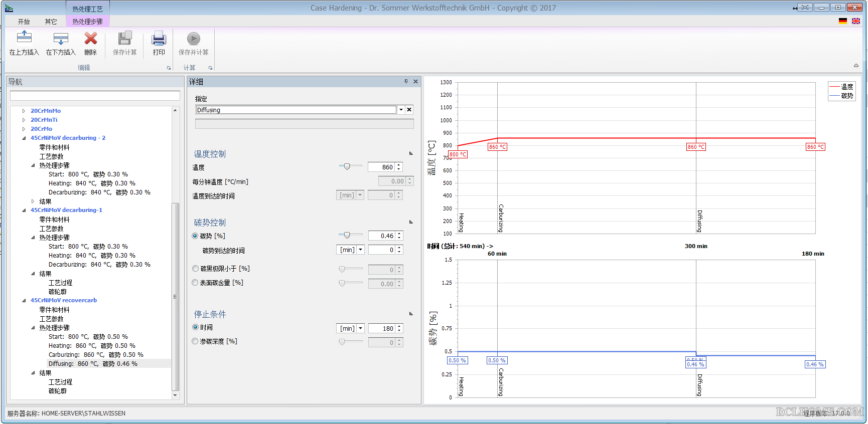Collapse the 停止条件 section

[411, 314]
